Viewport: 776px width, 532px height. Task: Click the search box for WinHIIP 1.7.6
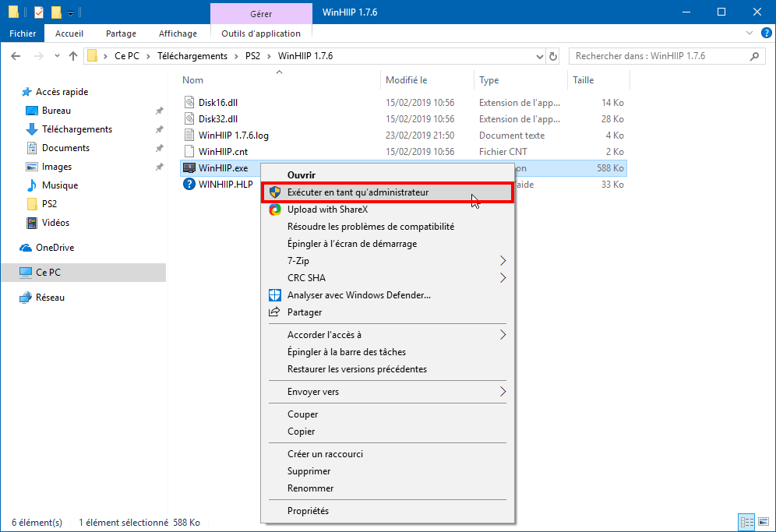coord(667,56)
